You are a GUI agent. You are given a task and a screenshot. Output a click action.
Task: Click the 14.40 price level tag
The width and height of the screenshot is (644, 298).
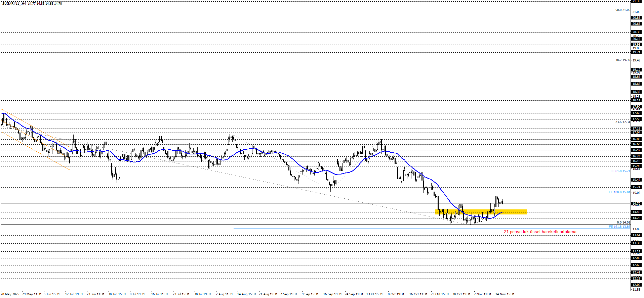636,212
